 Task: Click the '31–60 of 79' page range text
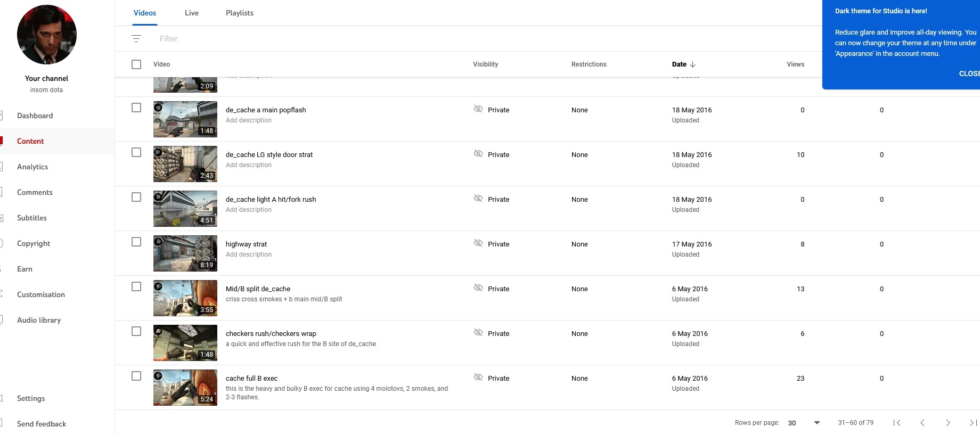(x=855, y=423)
